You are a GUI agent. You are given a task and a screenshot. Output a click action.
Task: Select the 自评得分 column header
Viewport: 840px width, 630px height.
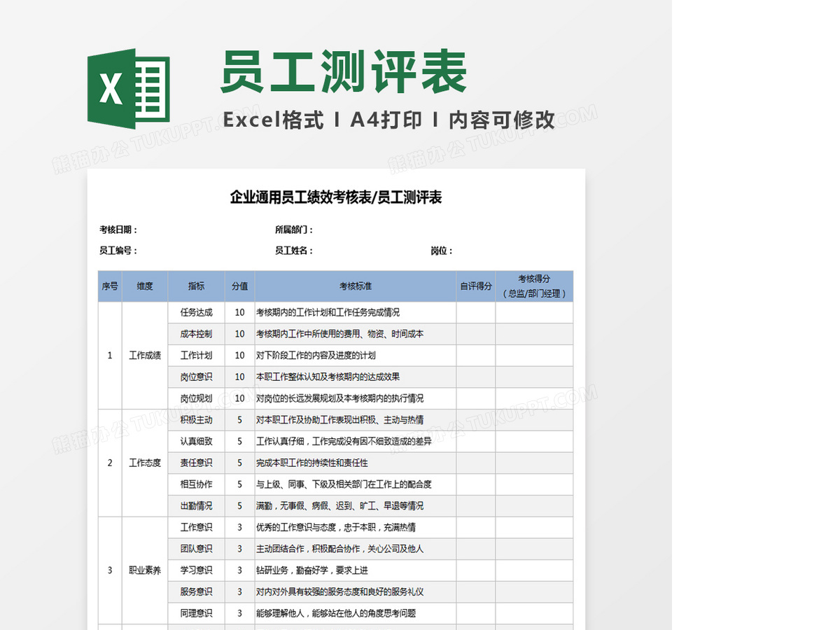click(x=476, y=286)
